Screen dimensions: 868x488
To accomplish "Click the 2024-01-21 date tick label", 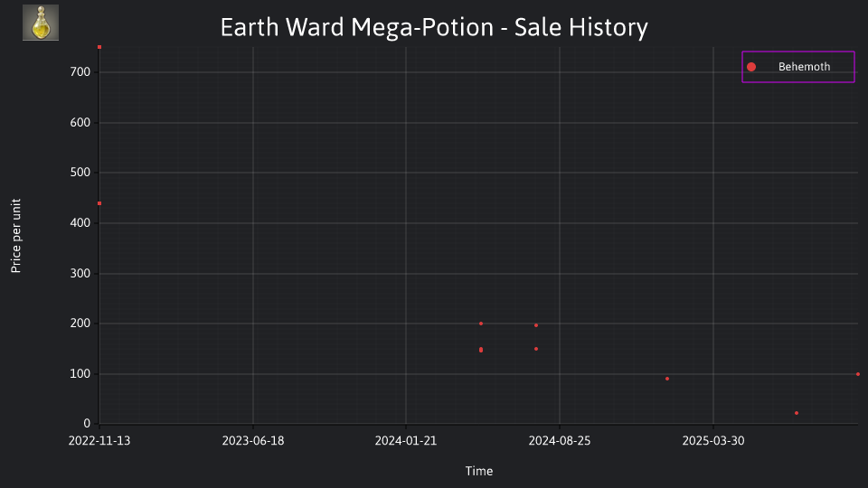I will 406,441.
